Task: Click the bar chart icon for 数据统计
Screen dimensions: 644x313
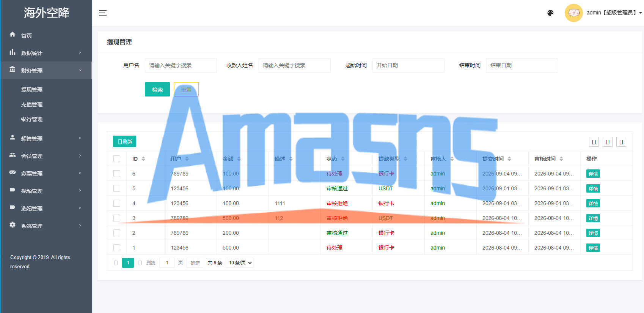Action: point(13,52)
